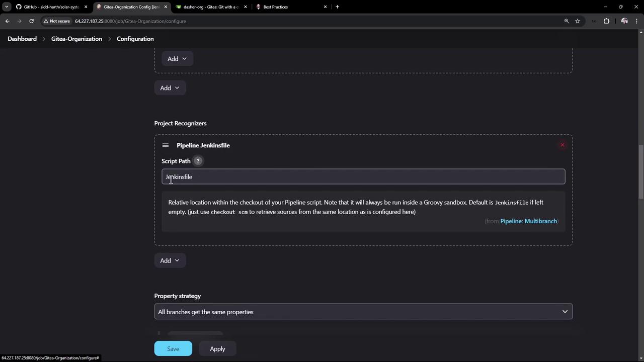
Task: Open the Add dropdown below Project Recognizers
Action: (x=170, y=260)
